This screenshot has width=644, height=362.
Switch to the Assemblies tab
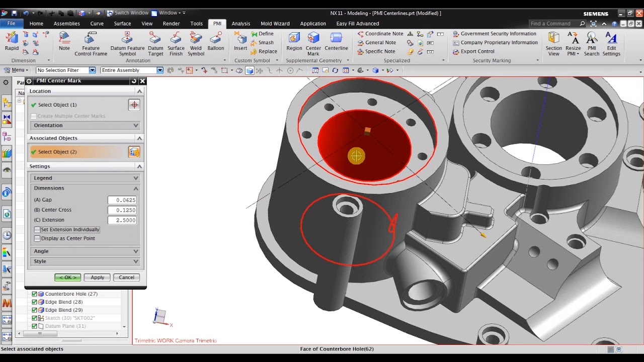click(x=66, y=24)
